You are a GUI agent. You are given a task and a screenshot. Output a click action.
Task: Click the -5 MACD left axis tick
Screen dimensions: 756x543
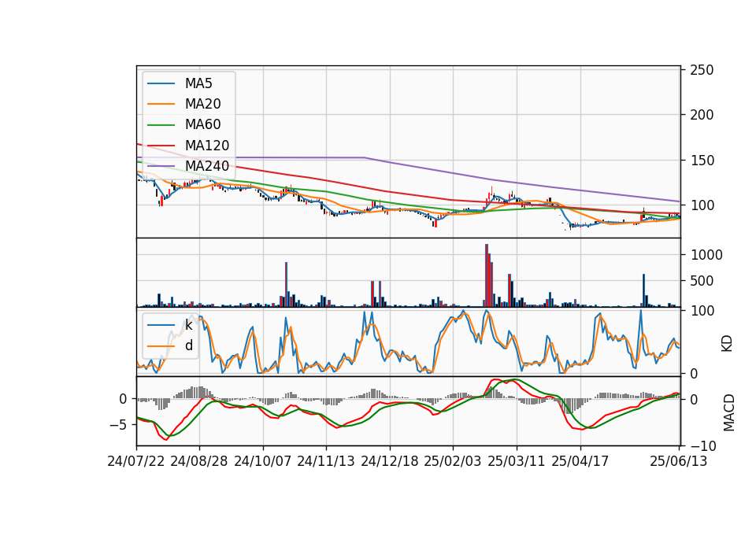click(x=119, y=425)
